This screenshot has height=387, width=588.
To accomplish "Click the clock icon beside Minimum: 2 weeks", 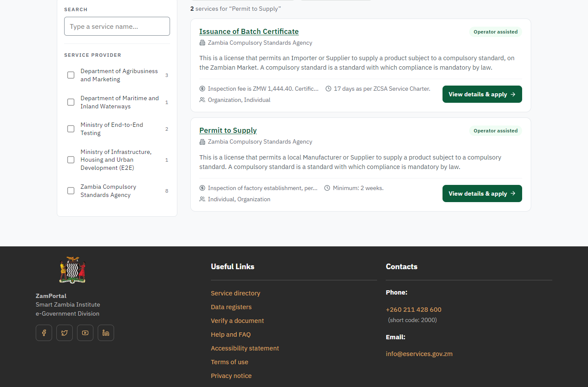I will click(327, 188).
